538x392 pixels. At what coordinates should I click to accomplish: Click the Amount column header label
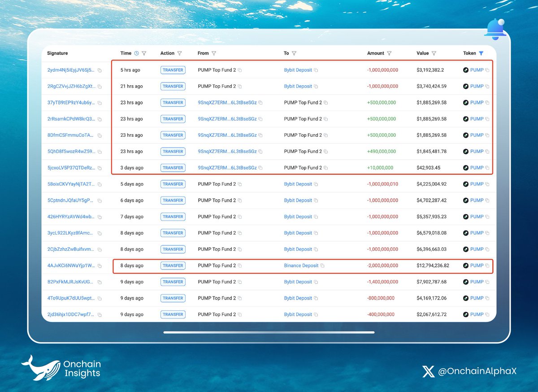[376, 53]
